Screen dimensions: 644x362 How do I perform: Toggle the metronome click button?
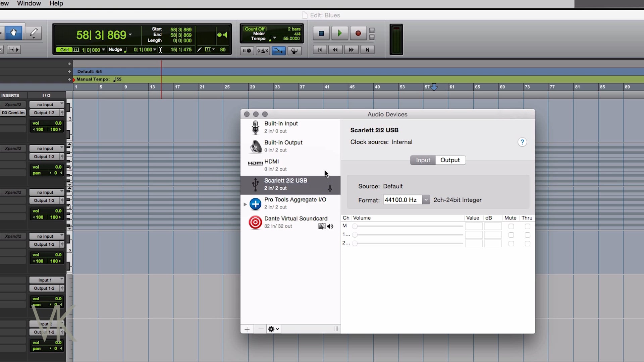coord(263,51)
